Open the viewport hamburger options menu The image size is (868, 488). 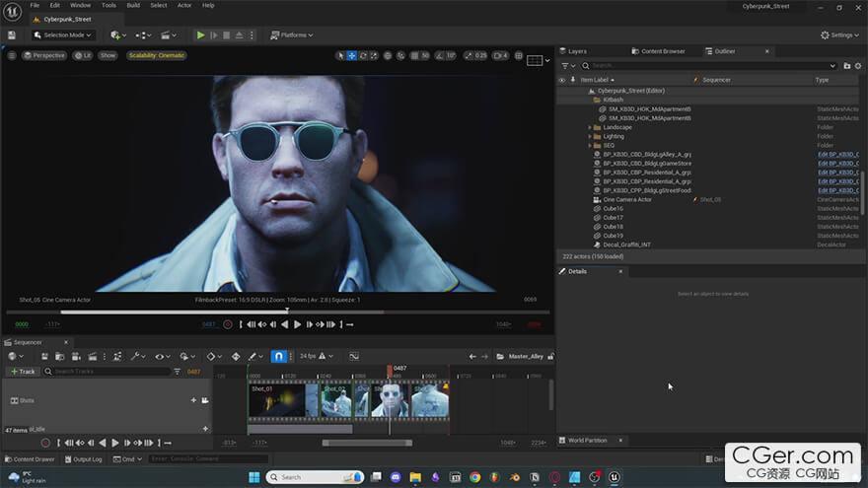[12, 55]
